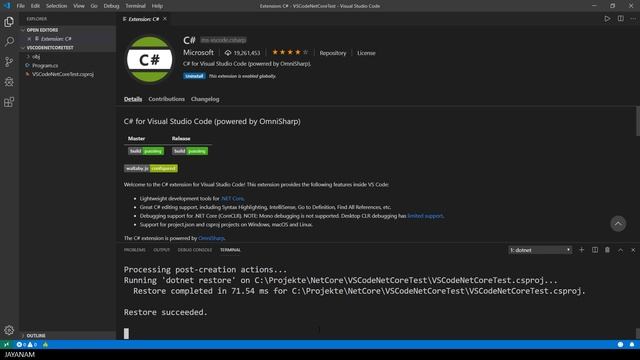Open the Extensions view in activity bar

pyautogui.click(x=9, y=102)
